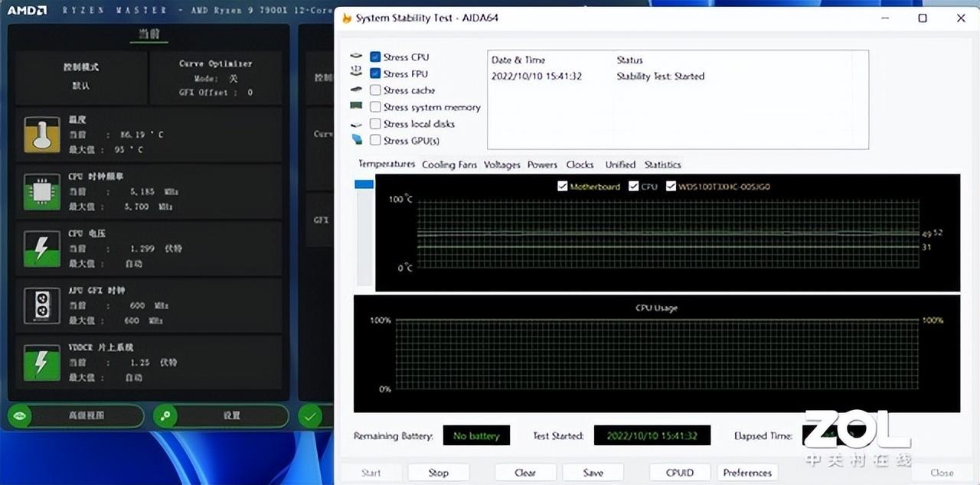
Task: Click the CPU voltage lightning bolt icon
Action: point(41,249)
